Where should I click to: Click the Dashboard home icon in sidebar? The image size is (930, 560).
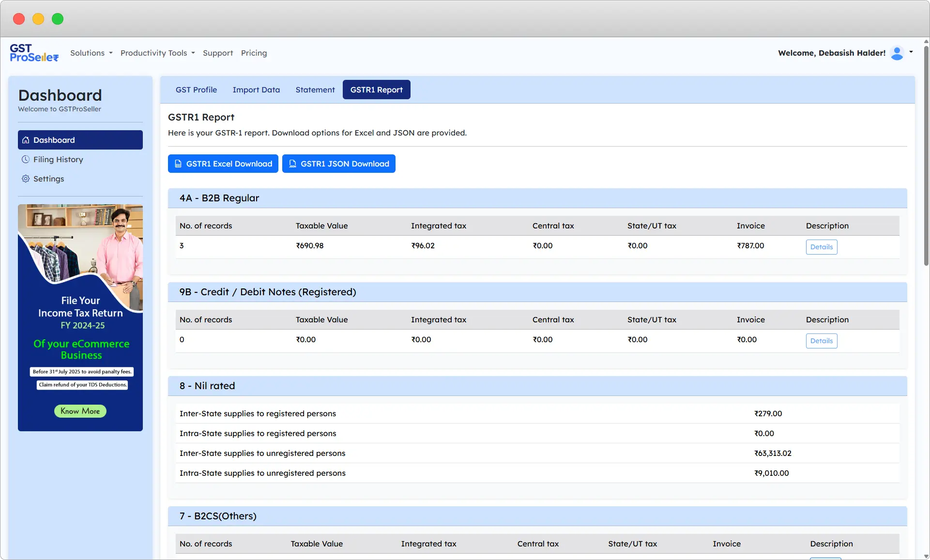coord(26,140)
